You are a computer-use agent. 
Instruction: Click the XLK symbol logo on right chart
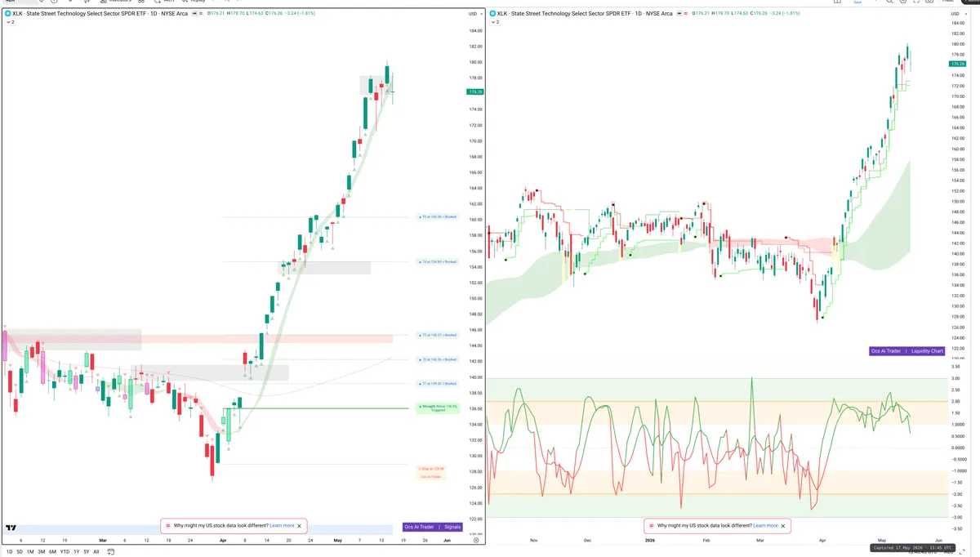pyautogui.click(x=491, y=14)
